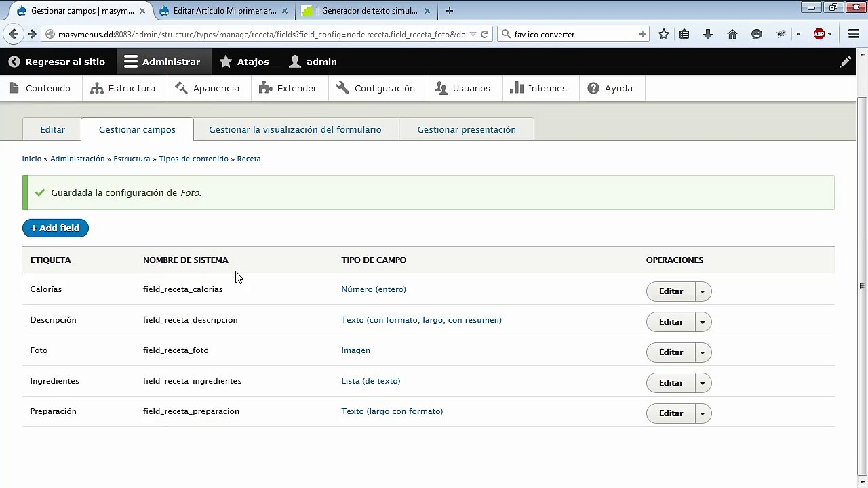This screenshot has width=868, height=488.
Task: Select the 'Gestionar campos' page tab
Action: 137,129
